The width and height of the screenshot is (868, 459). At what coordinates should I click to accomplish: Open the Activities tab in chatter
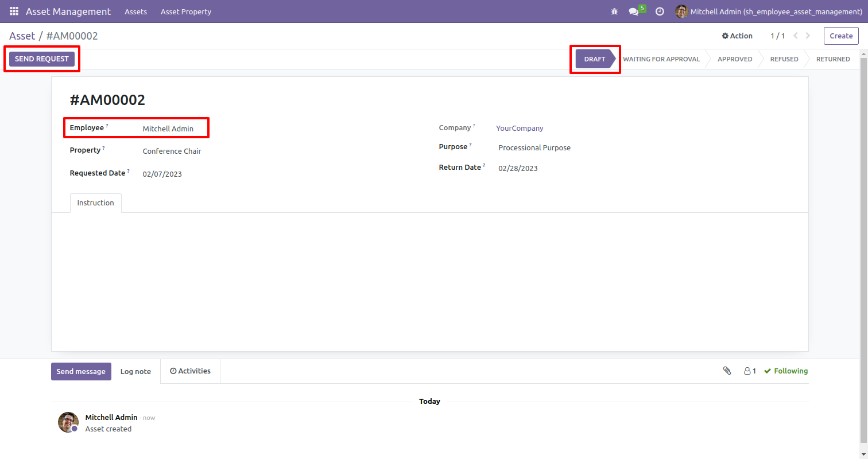[x=190, y=371]
